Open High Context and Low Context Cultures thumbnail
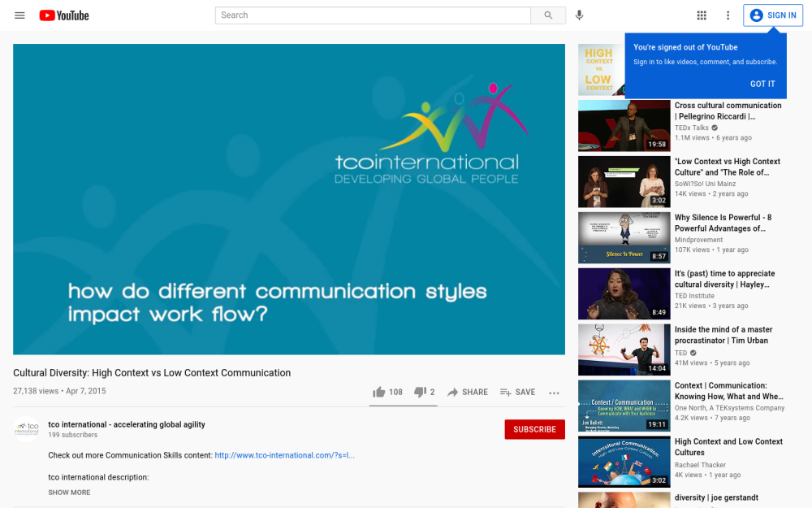 click(624, 462)
